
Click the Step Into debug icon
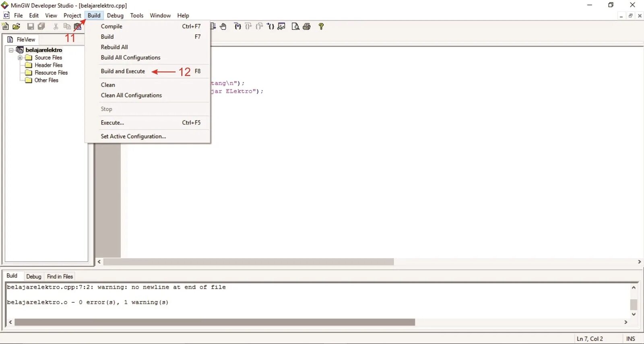(237, 26)
